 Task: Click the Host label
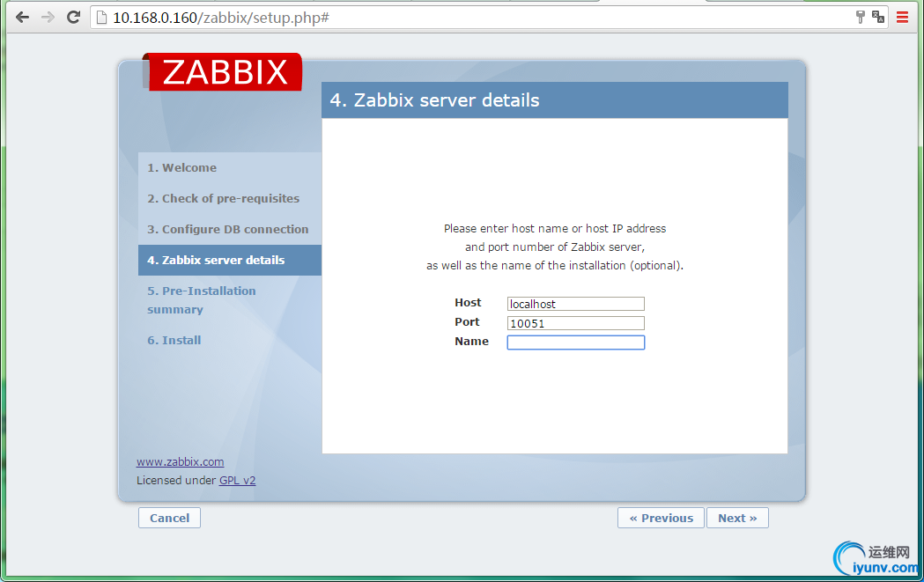coord(468,303)
